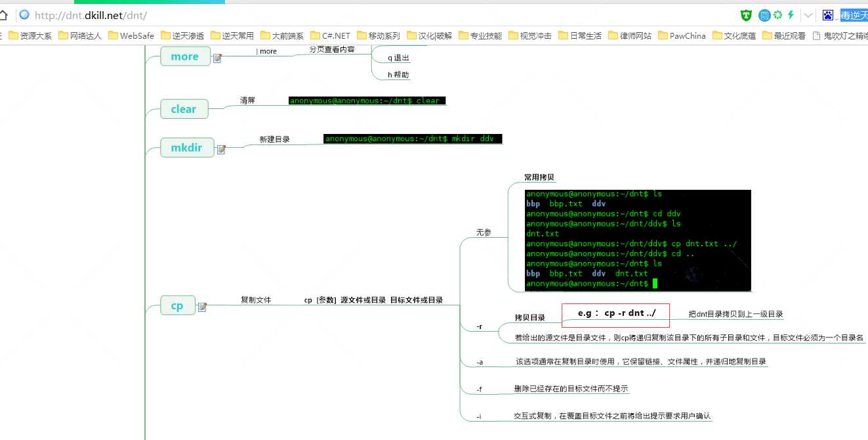This screenshot has height=440, width=868.
Task: Click the green lightning speed-mode icon
Action: 791,15
